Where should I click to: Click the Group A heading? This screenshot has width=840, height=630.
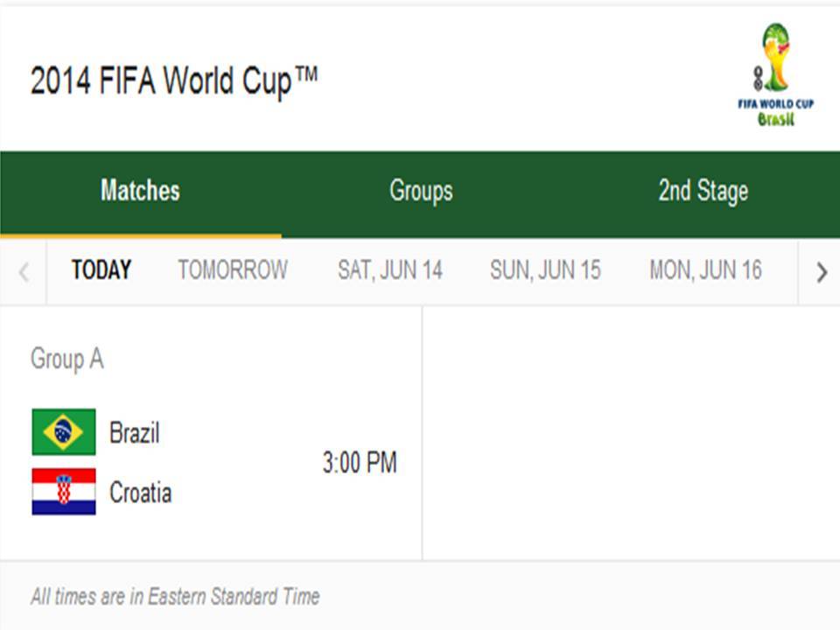click(x=66, y=359)
